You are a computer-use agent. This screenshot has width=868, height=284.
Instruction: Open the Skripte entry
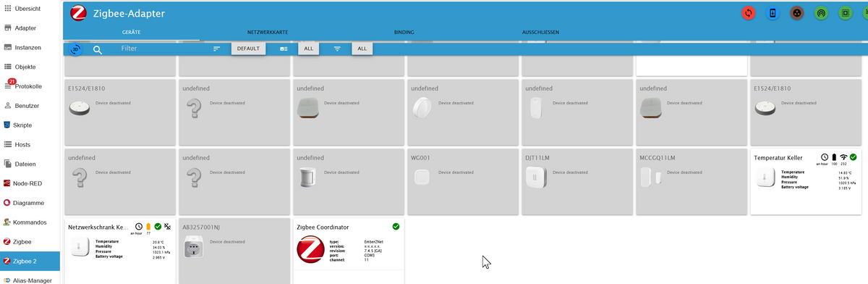30,125
